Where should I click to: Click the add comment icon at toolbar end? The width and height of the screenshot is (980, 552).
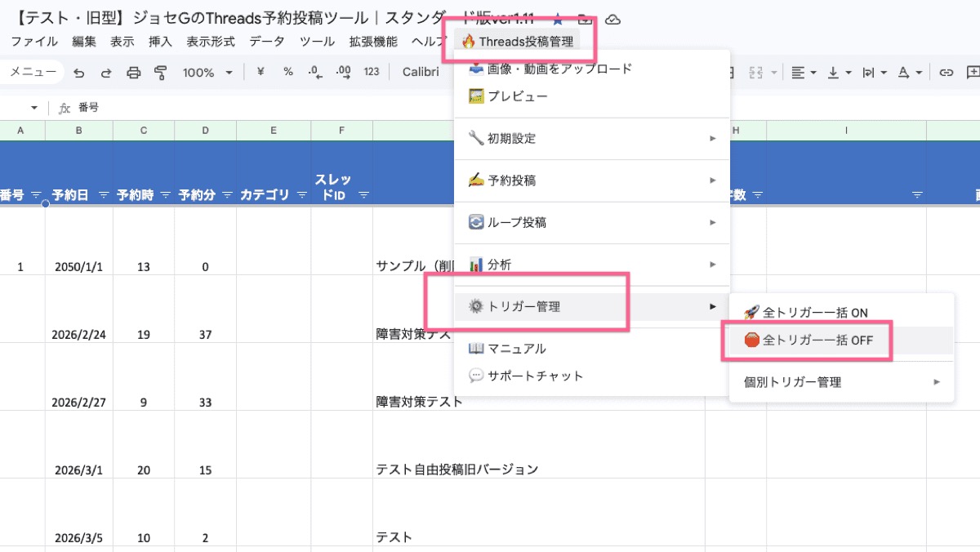pyautogui.click(x=973, y=73)
